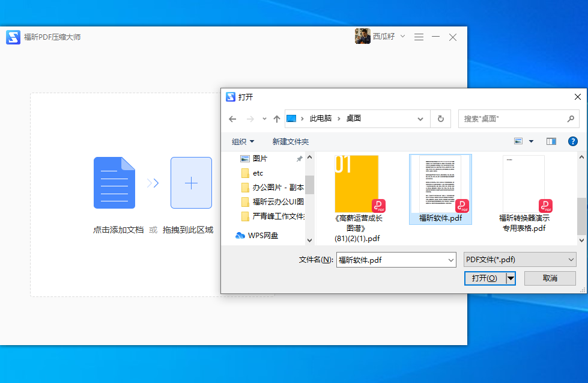Select the 福昕转换器演示专用表格 thumbnail
The image size is (588, 383).
(x=522, y=183)
